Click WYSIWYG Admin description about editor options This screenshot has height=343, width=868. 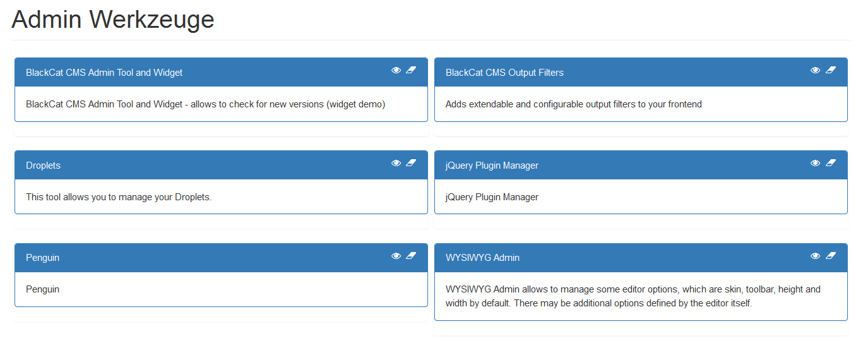coord(633,296)
